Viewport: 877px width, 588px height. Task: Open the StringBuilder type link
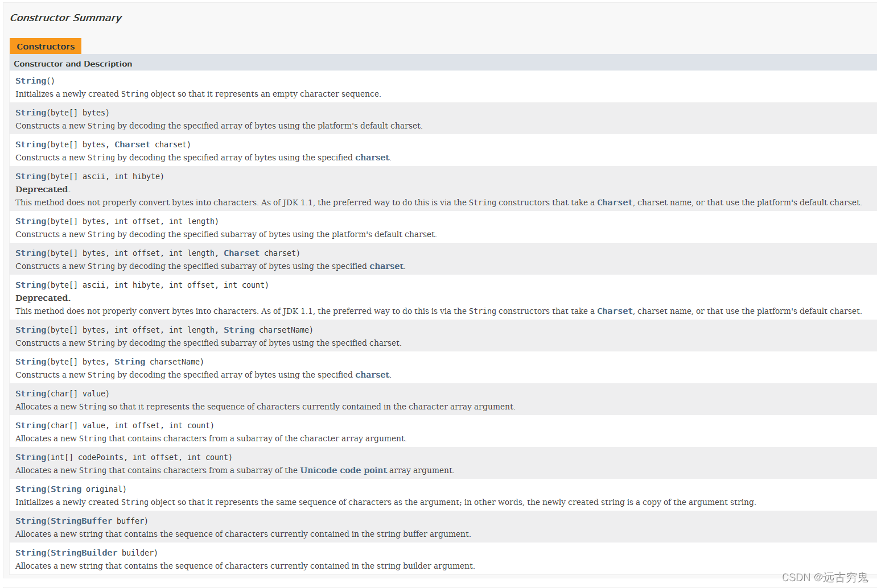click(84, 553)
